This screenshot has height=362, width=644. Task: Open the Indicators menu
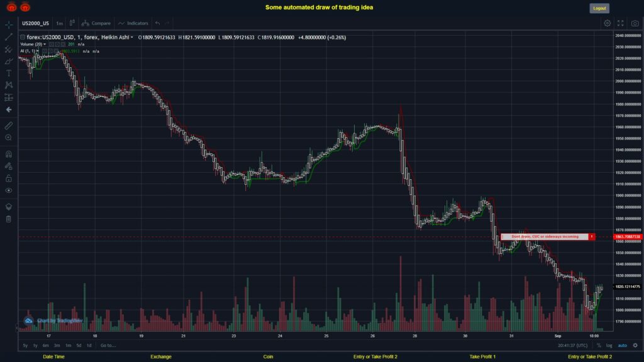(133, 23)
